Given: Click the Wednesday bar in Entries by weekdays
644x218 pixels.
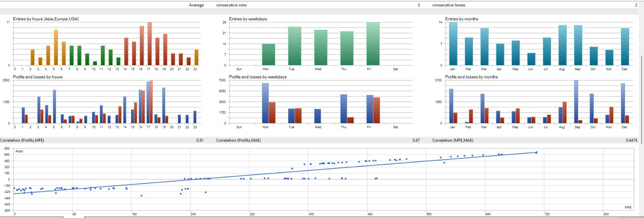Looking at the screenshot, I should 321,47.
